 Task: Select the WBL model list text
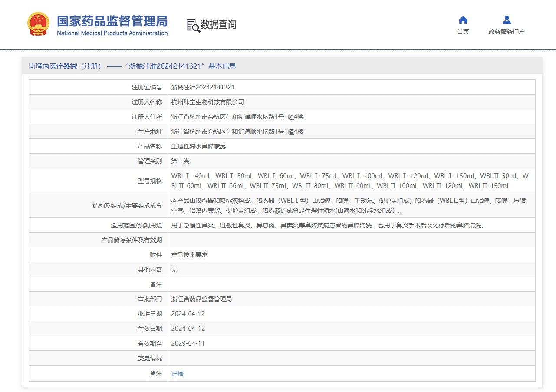pyautogui.click(x=350, y=181)
